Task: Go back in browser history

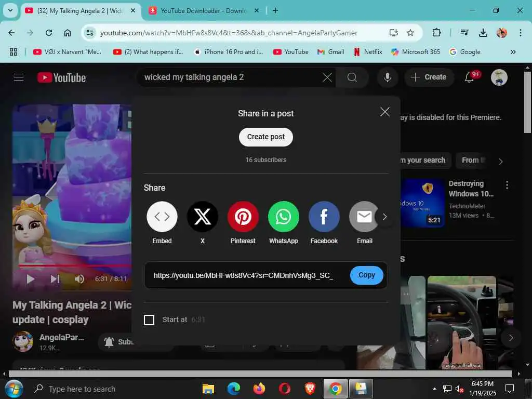Action: click(11, 33)
